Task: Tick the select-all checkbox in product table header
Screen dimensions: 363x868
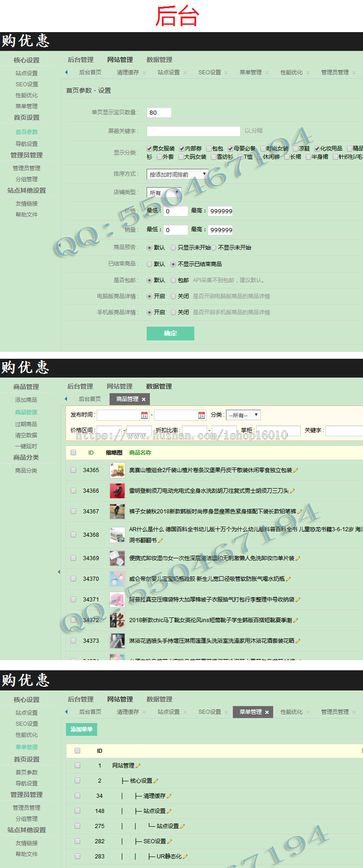Action: [73, 452]
